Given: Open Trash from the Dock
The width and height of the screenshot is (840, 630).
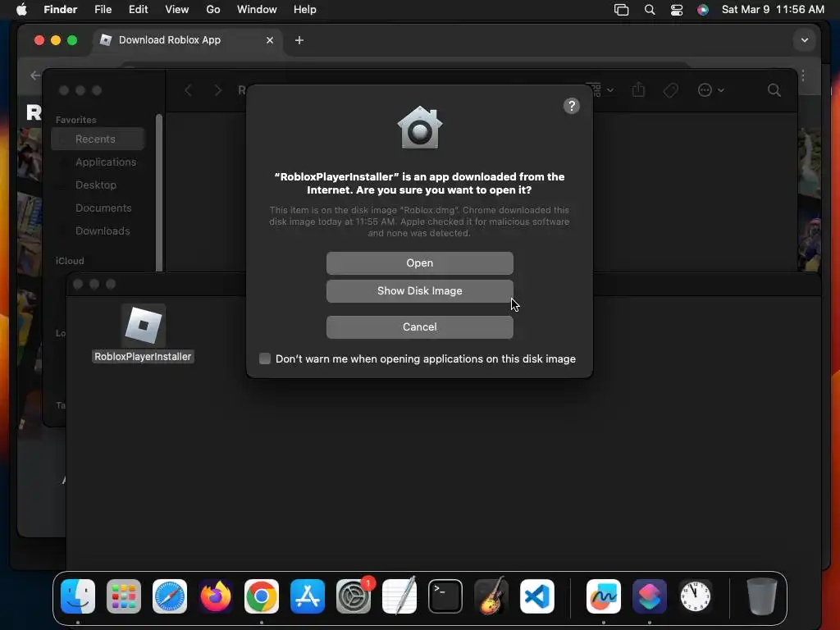Looking at the screenshot, I should coord(762,596).
